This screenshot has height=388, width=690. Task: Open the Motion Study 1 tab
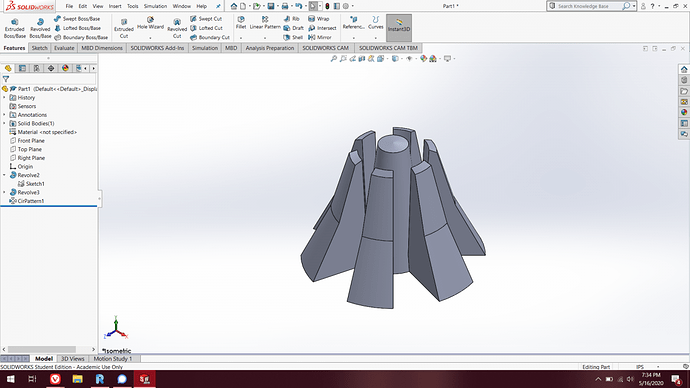click(113, 359)
